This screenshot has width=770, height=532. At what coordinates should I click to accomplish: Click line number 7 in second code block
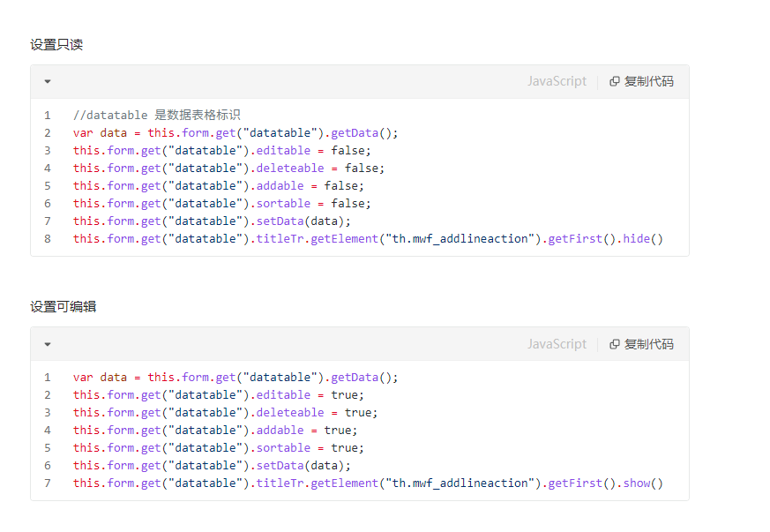(x=48, y=483)
